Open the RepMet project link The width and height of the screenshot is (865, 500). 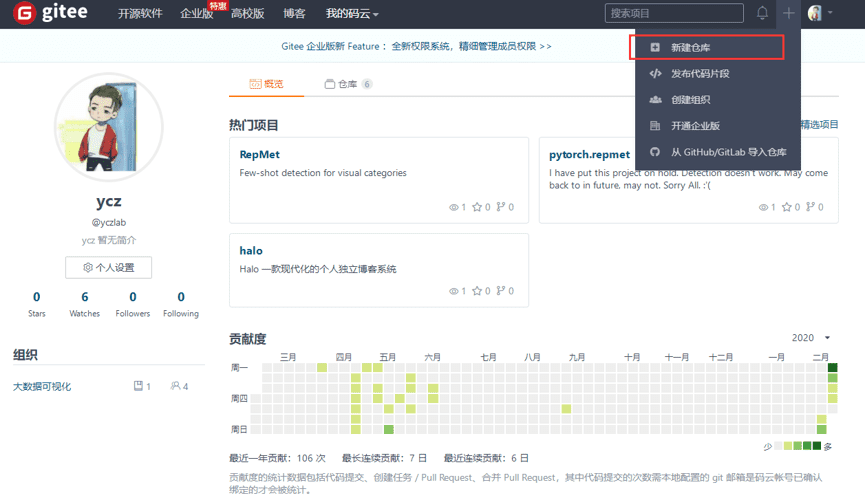pyautogui.click(x=259, y=155)
